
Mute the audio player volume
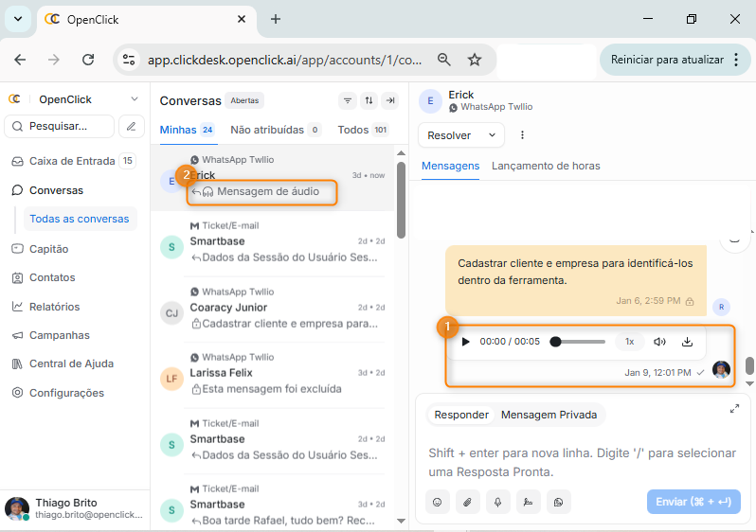659,342
